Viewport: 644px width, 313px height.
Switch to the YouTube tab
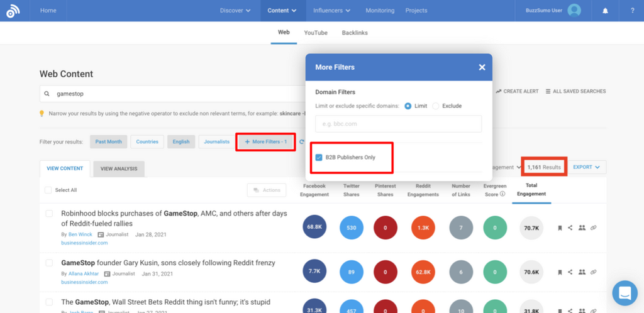(315, 33)
